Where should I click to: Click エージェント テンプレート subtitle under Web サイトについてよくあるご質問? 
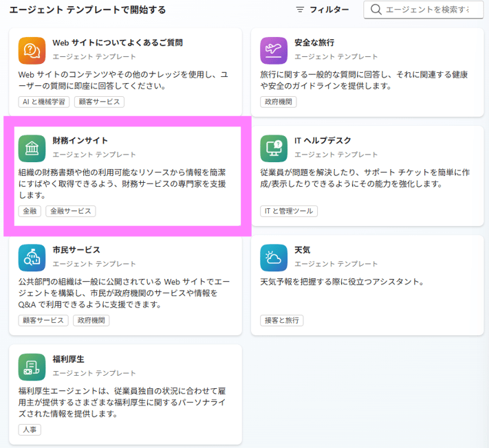(94, 57)
